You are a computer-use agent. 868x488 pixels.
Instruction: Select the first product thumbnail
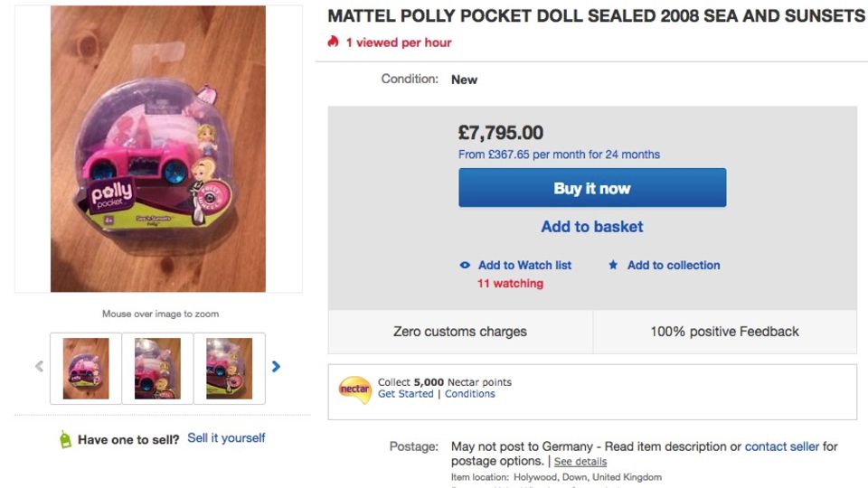point(86,368)
